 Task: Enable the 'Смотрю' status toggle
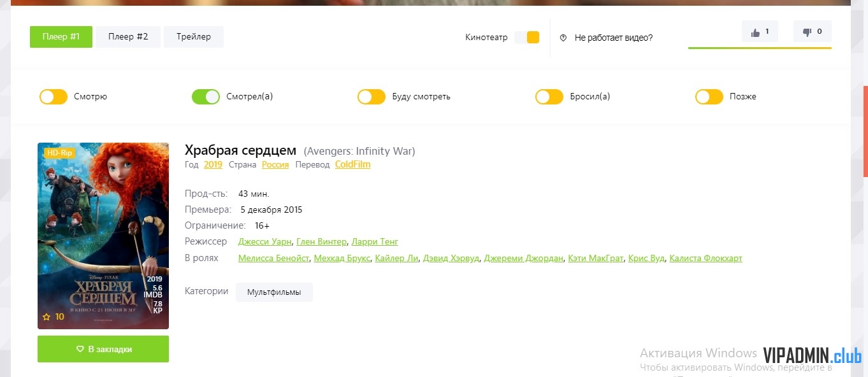pos(54,97)
